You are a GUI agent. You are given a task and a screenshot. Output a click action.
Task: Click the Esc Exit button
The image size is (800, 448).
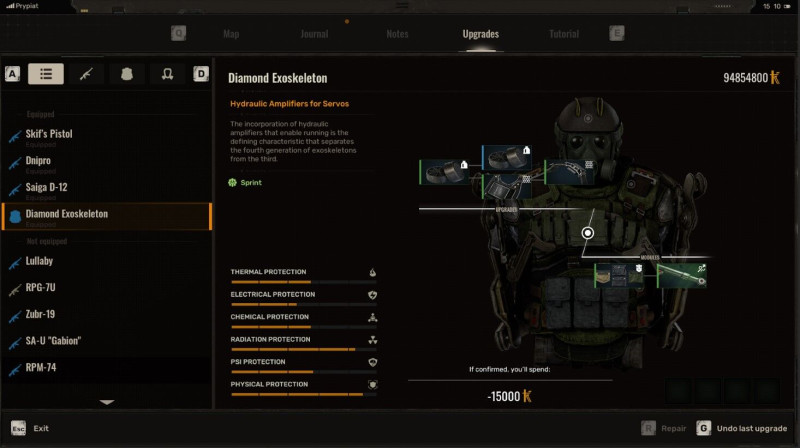30,428
